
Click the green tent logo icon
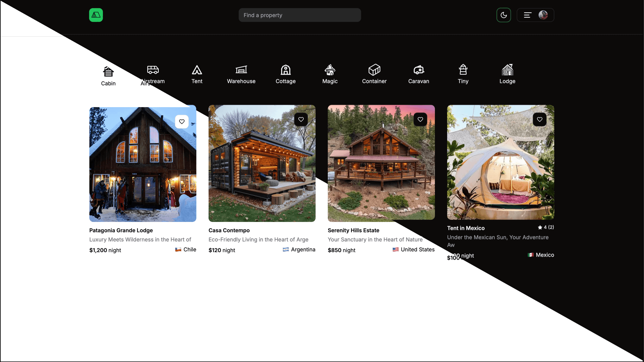click(96, 15)
